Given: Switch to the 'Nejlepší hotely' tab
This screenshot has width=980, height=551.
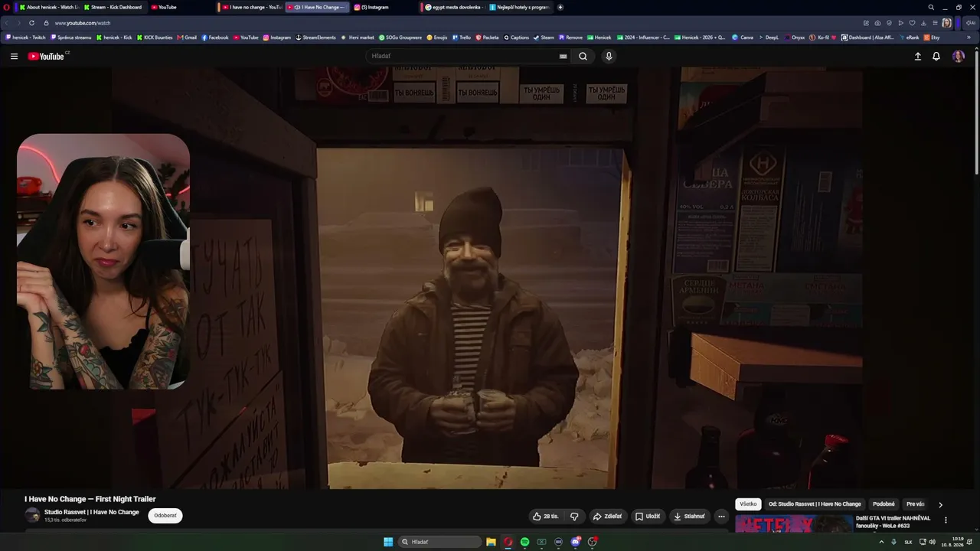Looking at the screenshot, I should (x=519, y=7).
